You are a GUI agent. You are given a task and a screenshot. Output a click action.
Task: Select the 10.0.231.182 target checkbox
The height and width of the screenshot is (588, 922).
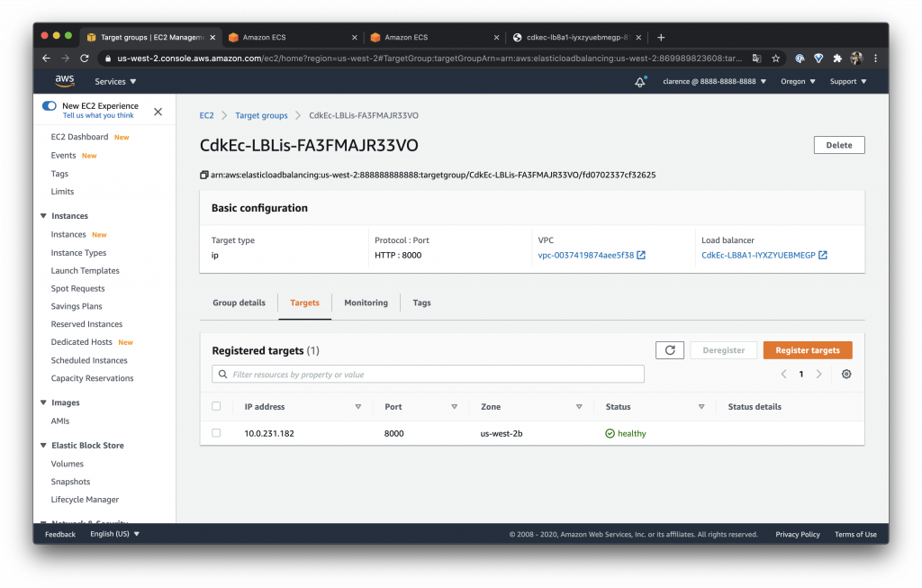216,433
